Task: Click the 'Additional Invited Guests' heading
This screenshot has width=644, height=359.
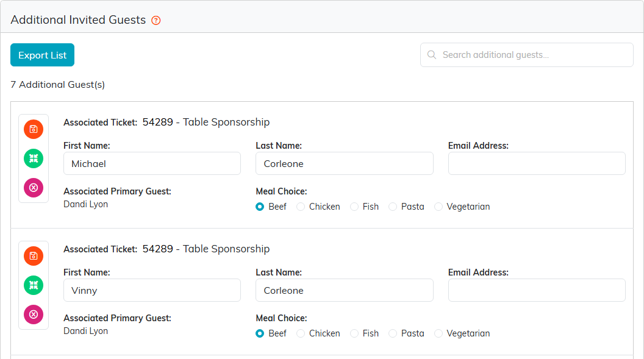Action: [x=78, y=20]
